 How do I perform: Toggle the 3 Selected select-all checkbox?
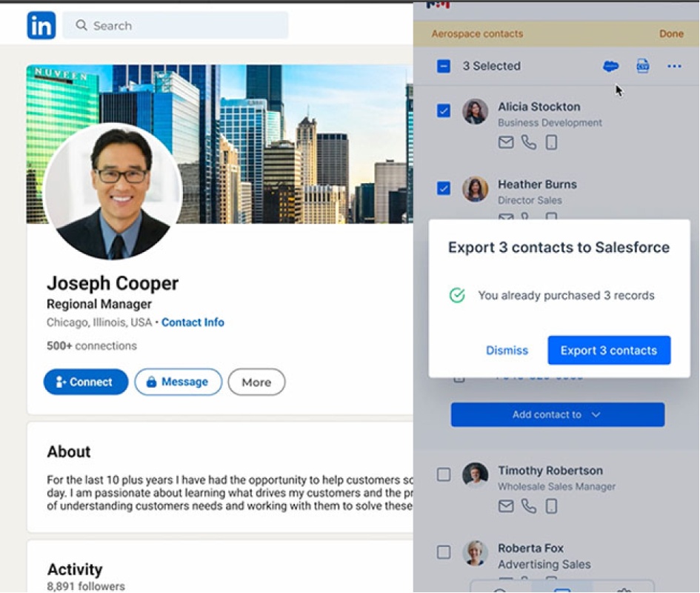pyautogui.click(x=444, y=66)
